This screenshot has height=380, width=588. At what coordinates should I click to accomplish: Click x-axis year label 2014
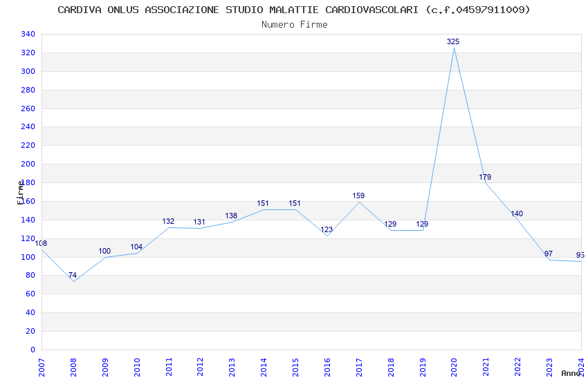264,367
